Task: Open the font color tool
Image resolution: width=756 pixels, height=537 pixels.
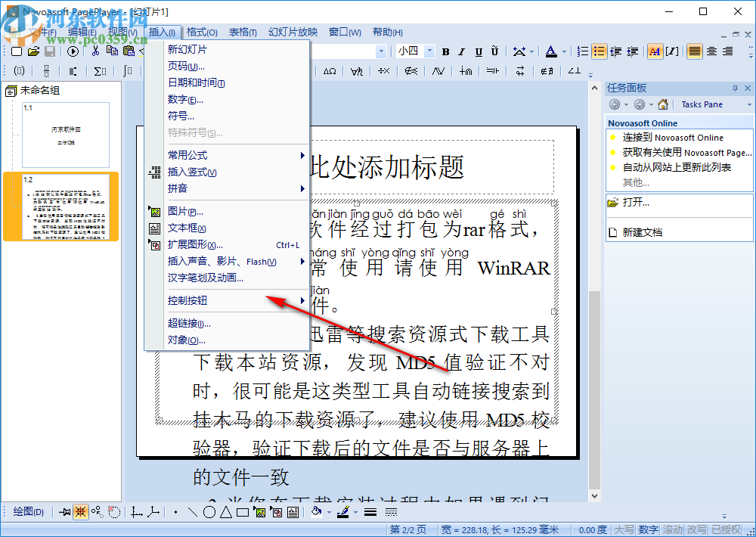Action: click(550, 51)
